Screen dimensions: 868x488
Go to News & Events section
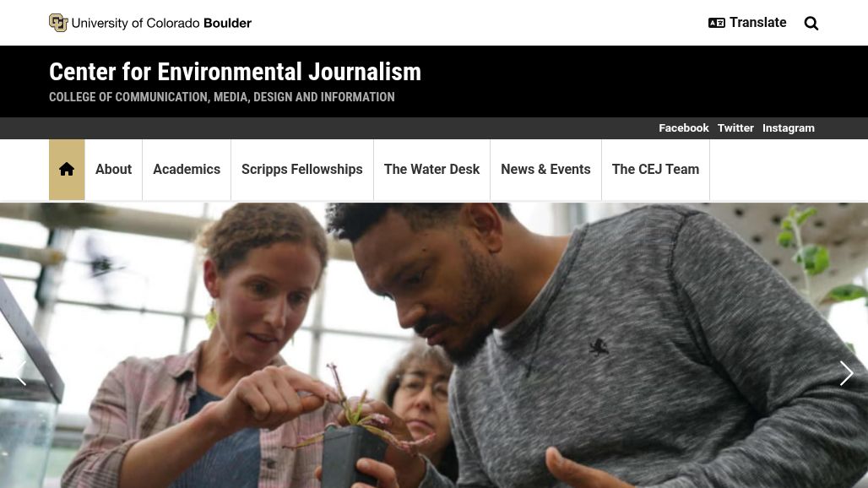(545, 170)
